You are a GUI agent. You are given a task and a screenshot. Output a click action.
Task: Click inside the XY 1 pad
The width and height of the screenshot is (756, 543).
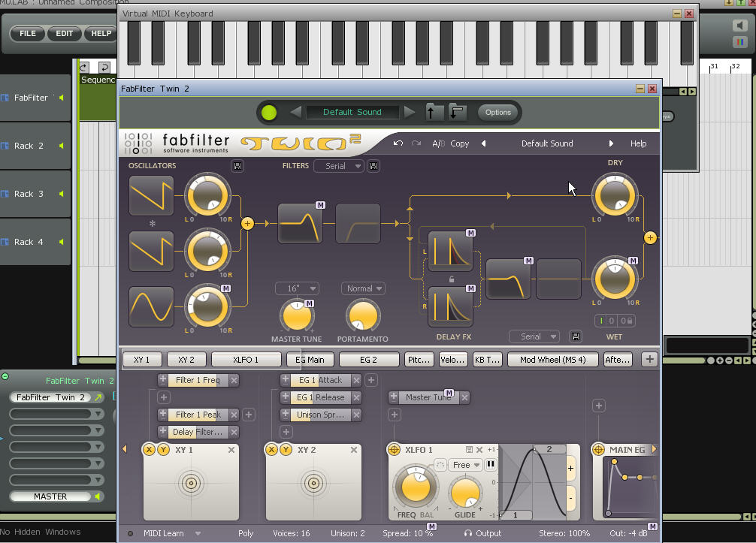click(x=191, y=483)
